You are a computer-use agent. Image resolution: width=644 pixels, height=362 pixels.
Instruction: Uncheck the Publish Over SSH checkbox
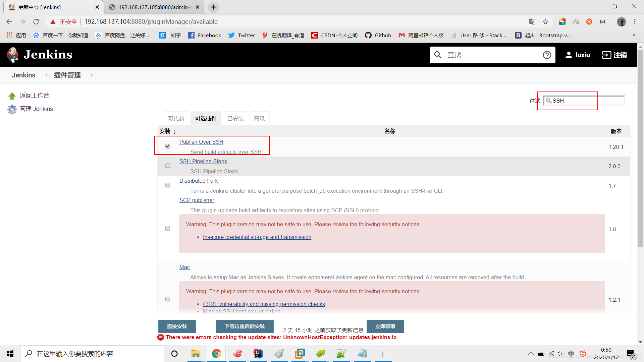tap(168, 146)
